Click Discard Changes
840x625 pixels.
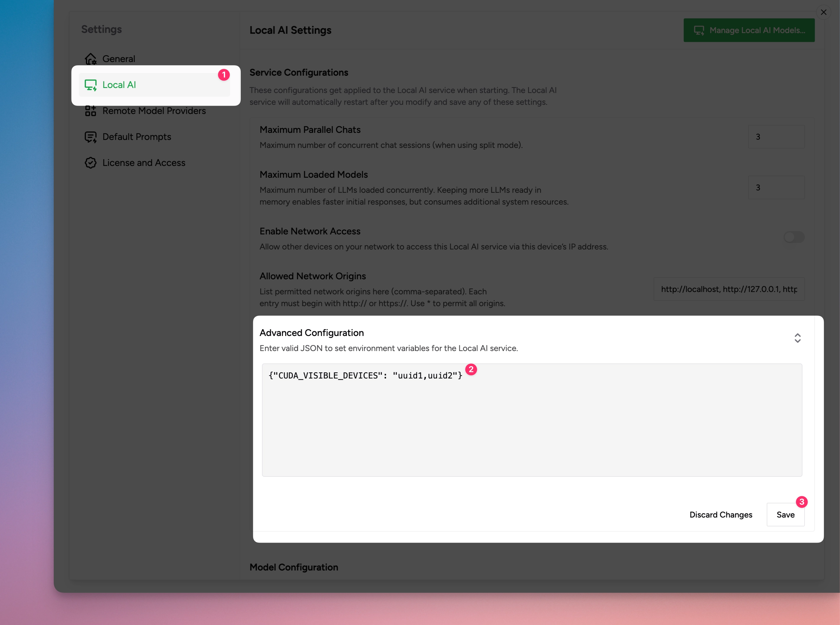[721, 515]
